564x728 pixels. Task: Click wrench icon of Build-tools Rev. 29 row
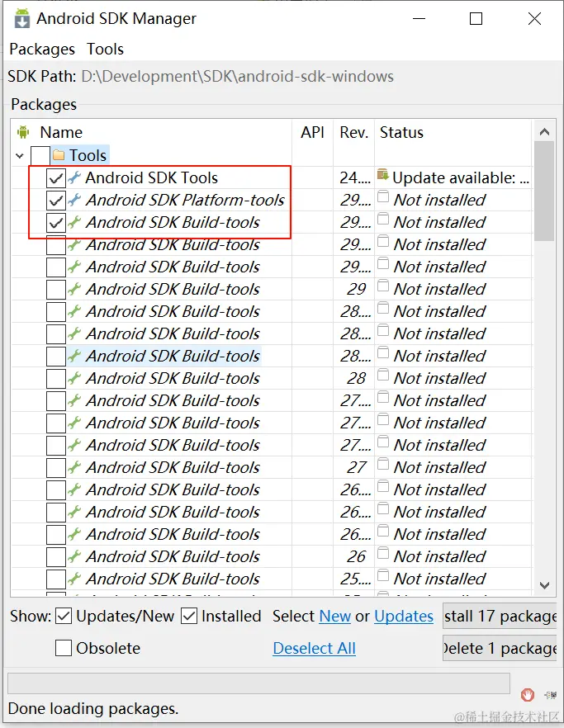pyautogui.click(x=74, y=289)
